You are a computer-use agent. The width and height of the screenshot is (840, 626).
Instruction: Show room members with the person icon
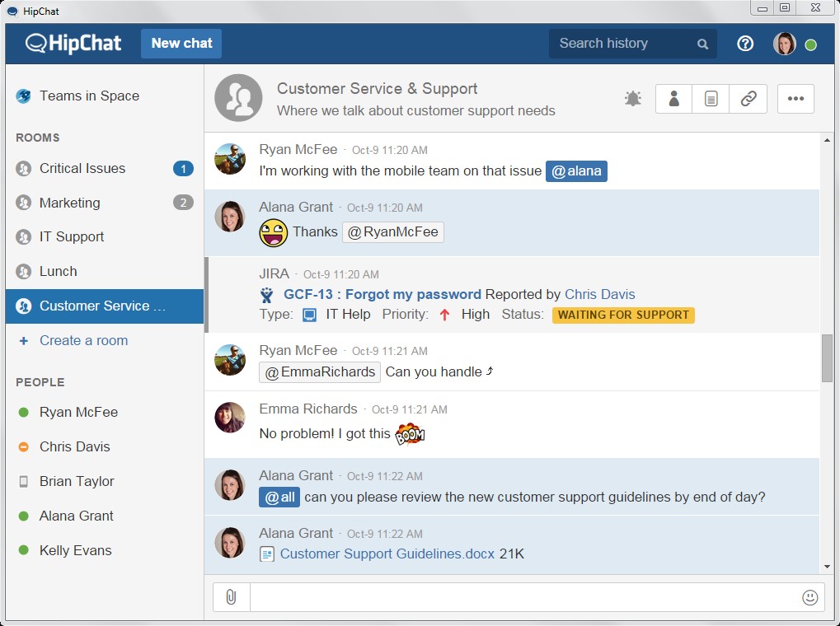(x=673, y=99)
